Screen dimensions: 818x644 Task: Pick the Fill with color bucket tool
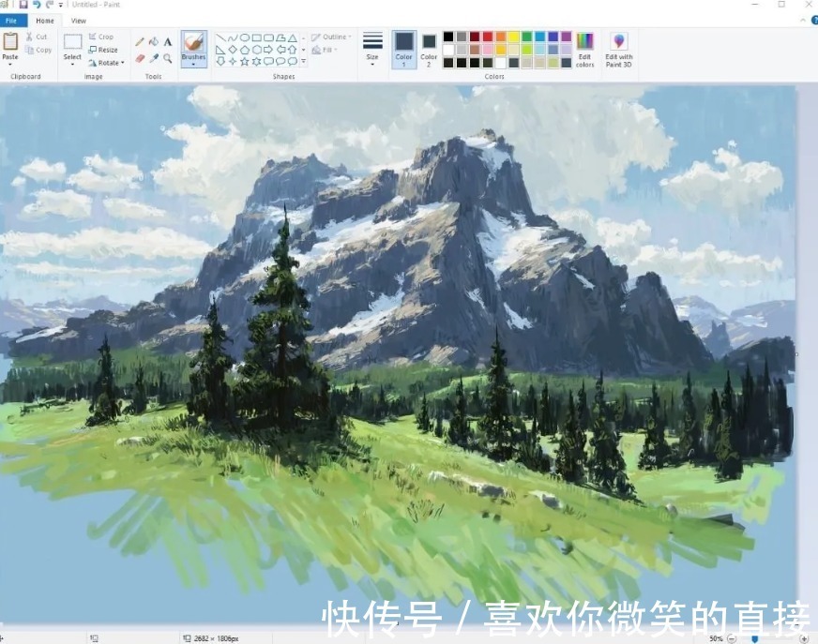coord(154,40)
